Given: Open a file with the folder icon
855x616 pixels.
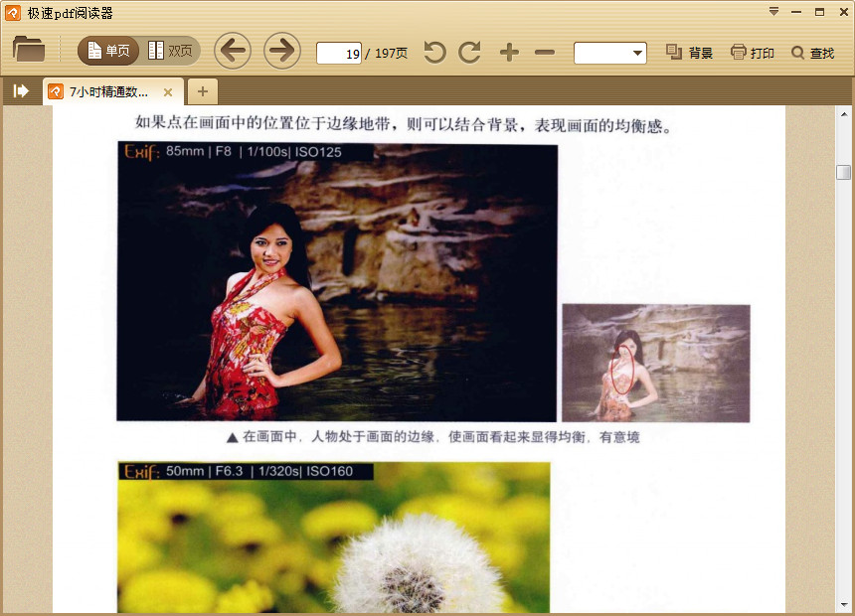Looking at the screenshot, I should 29,50.
